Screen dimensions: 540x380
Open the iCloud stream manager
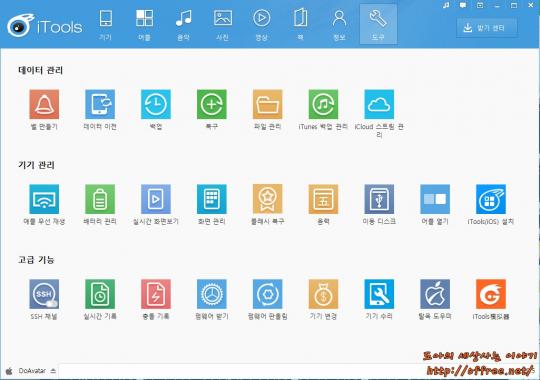point(379,104)
